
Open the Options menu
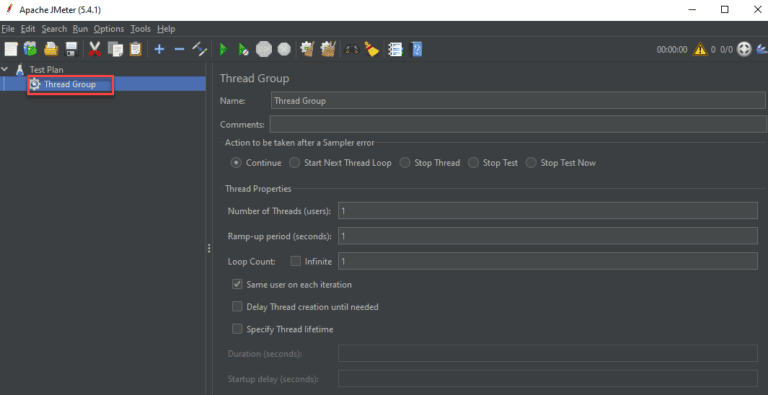[x=109, y=29]
